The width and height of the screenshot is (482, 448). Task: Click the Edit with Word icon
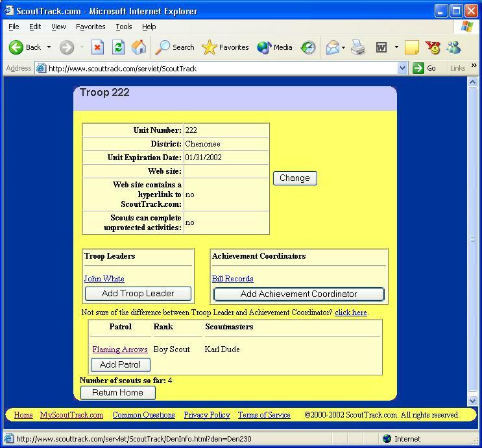click(x=381, y=47)
